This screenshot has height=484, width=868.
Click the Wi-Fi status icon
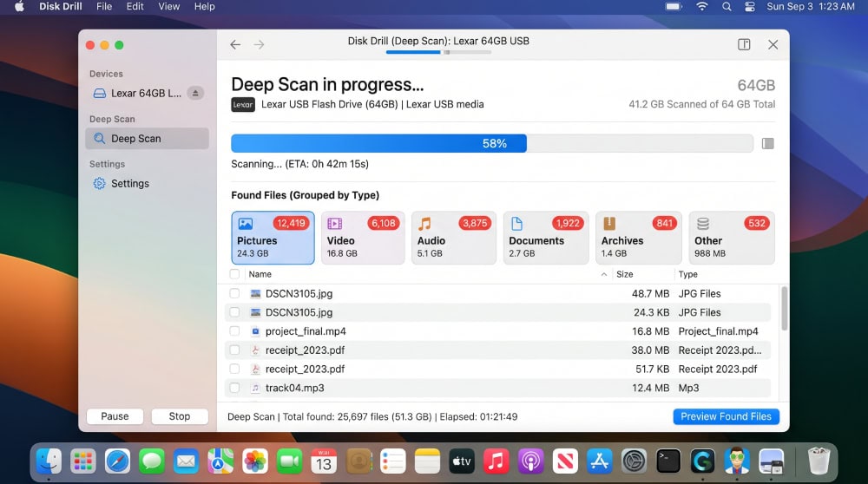coord(702,7)
